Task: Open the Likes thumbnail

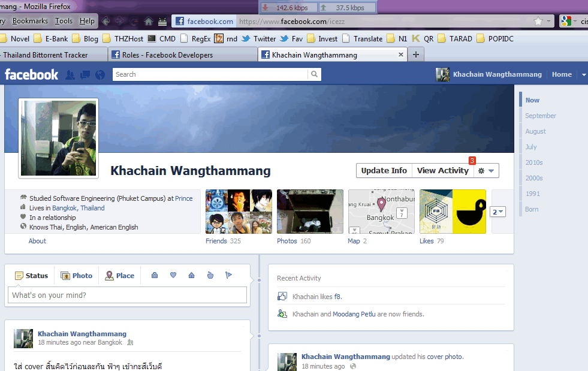Action: [x=453, y=212]
